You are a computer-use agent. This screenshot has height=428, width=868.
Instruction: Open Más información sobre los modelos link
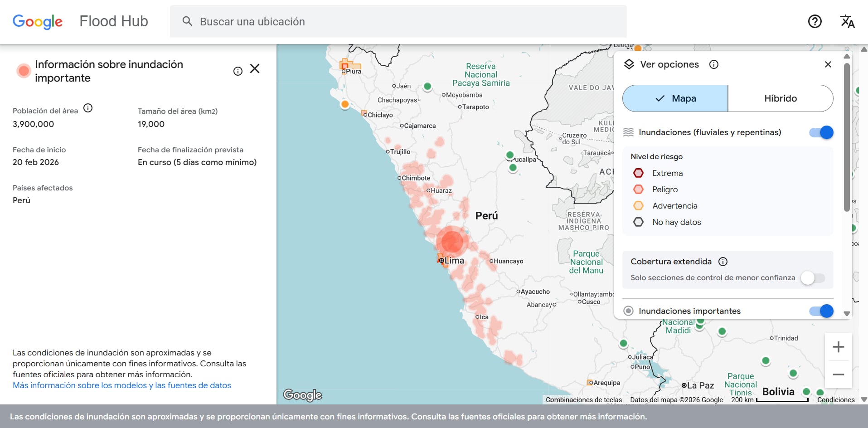tap(122, 385)
